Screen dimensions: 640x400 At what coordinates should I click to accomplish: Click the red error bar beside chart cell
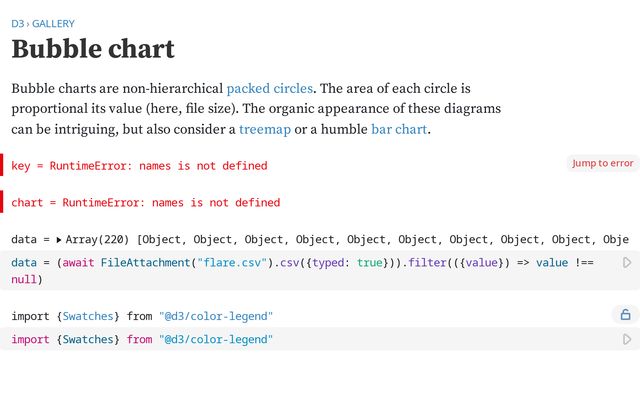[x=2, y=202]
